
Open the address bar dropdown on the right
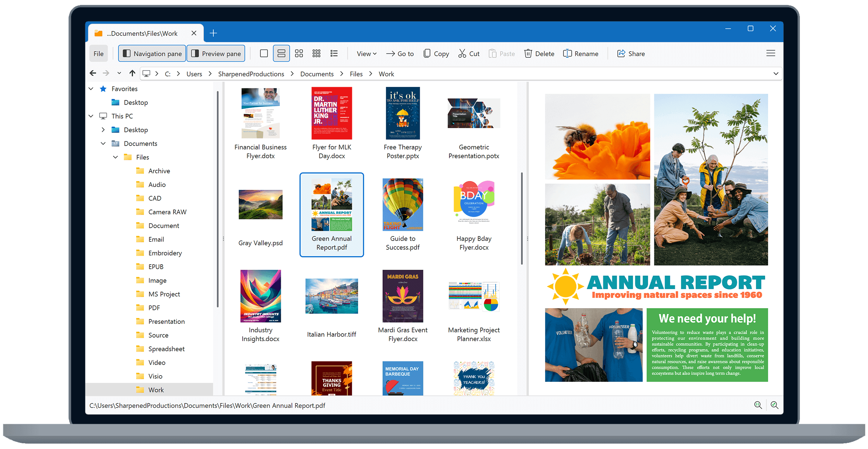[776, 73]
